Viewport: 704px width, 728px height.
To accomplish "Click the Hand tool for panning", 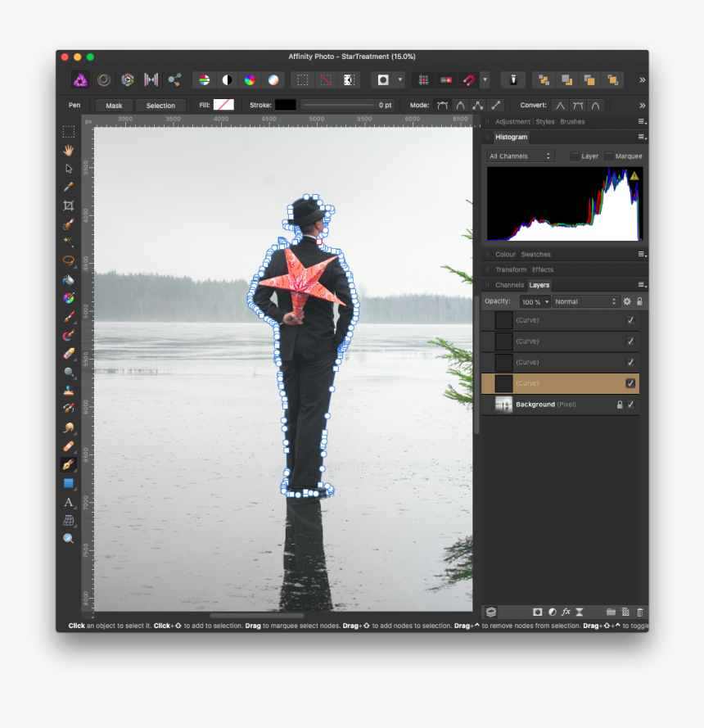I will pyautogui.click(x=70, y=150).
